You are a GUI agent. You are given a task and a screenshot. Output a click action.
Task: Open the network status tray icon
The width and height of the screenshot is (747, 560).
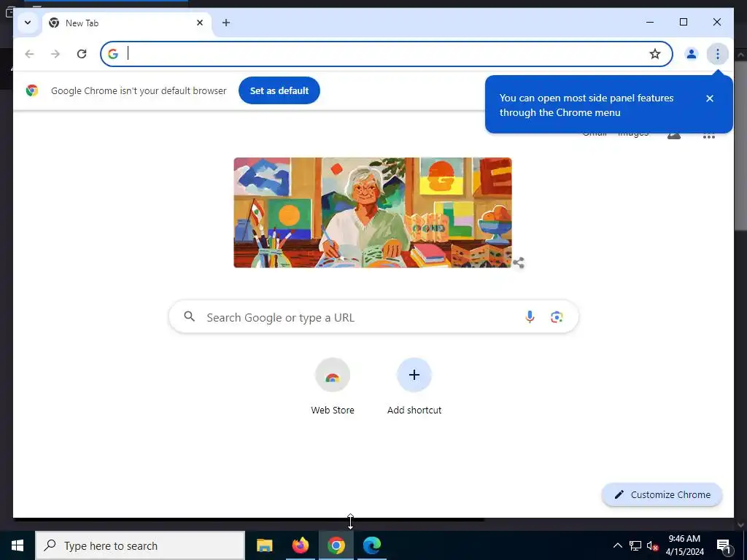[x=635, y=545]
